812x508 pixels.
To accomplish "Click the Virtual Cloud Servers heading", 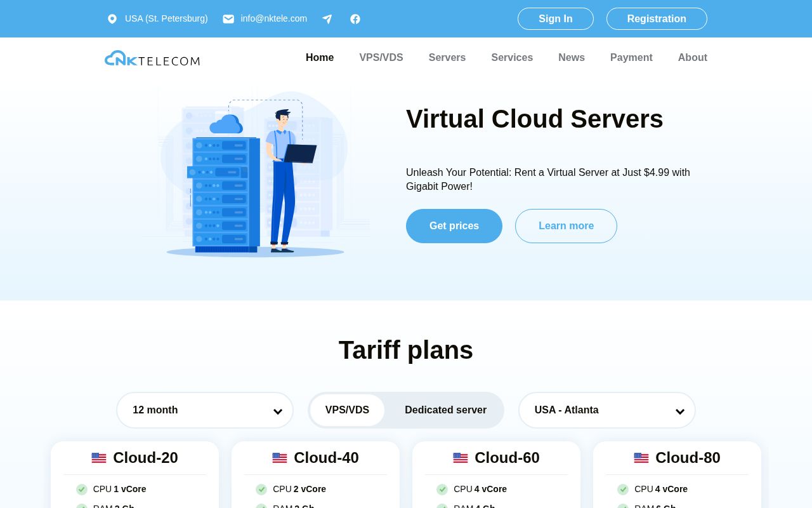I will pyautogui.click(x=535, y=119).
